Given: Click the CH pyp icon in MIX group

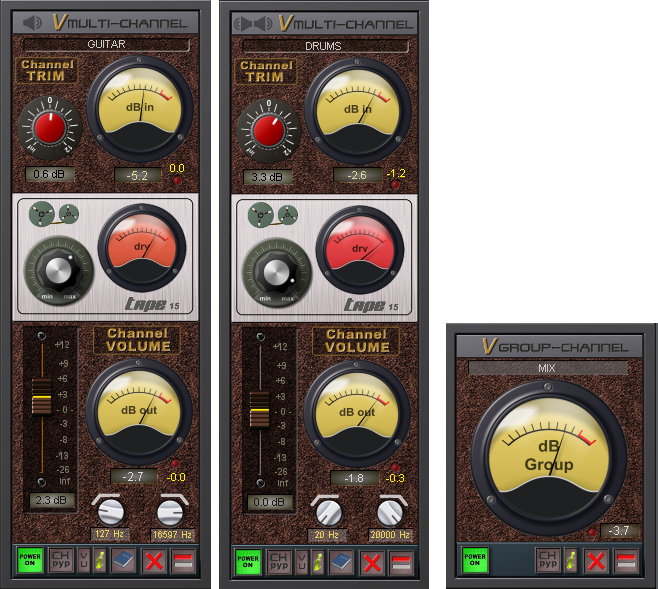Looking at the screenshot, I should 547,560.
